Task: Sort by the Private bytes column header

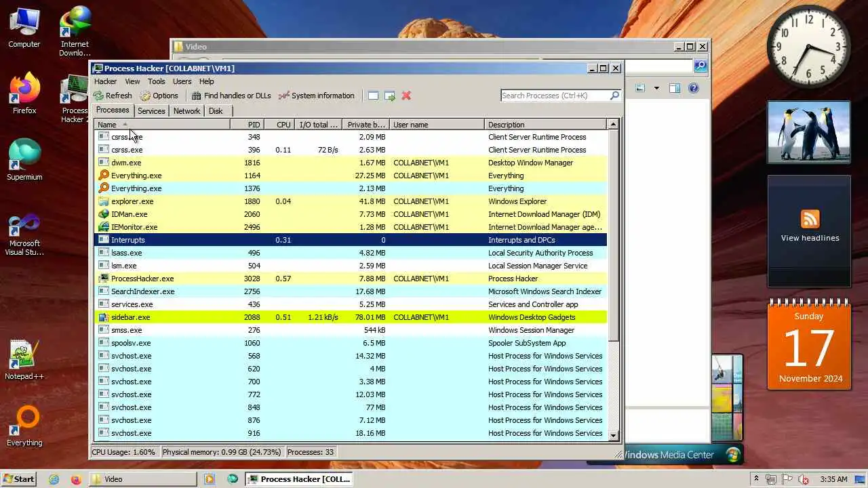Action: click(366, 125)
